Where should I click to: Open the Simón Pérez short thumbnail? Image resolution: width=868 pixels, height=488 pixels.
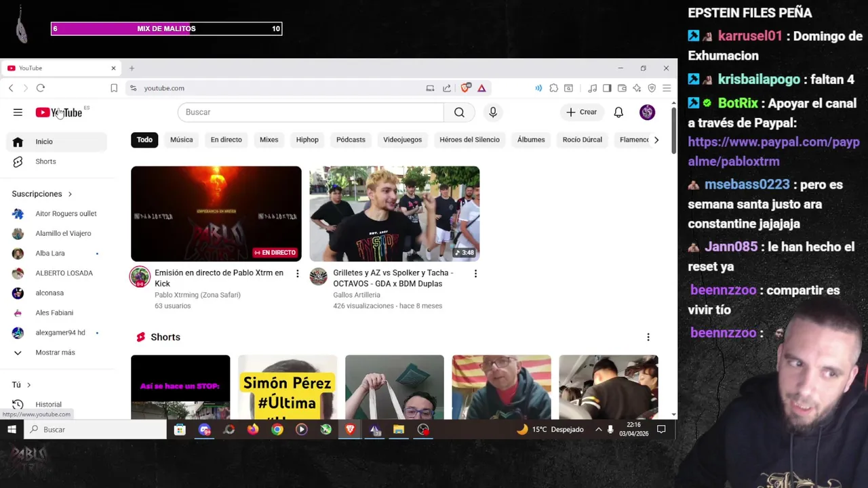point(287,387)
